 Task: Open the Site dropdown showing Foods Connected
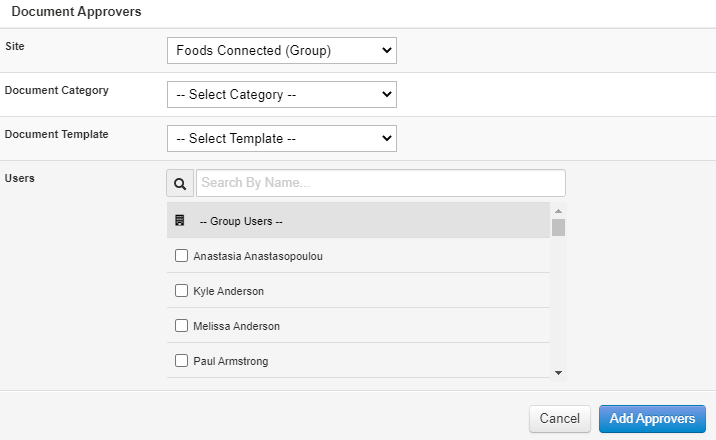click(x=282, y=51)
